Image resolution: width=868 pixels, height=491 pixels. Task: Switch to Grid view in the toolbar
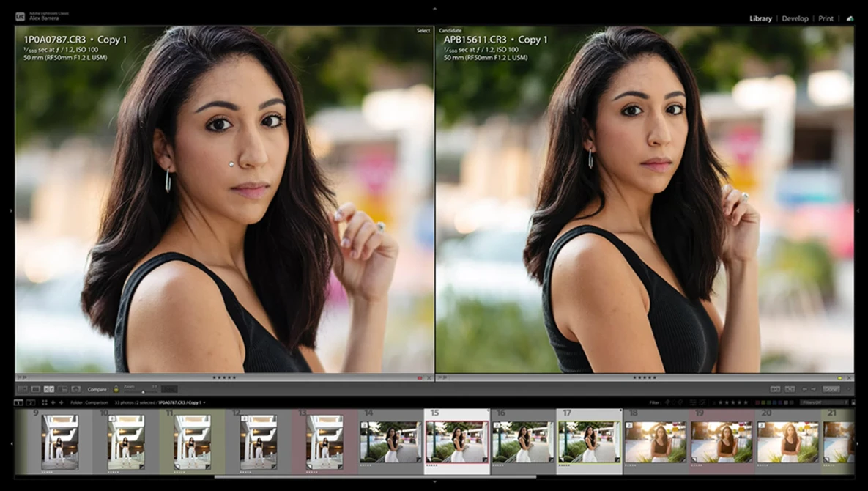click(23, 389)
